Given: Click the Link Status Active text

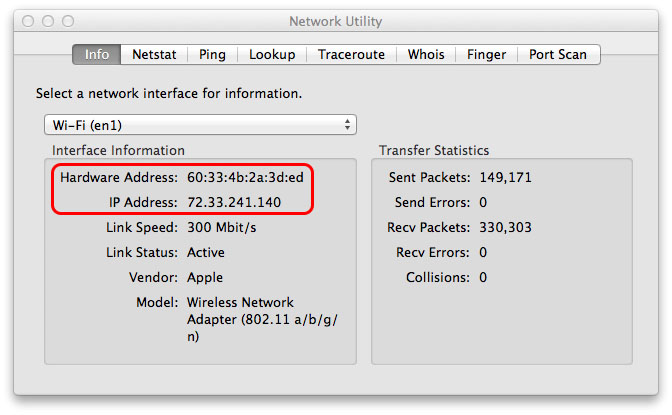Looking at the screenshot, I should (206, 252).
